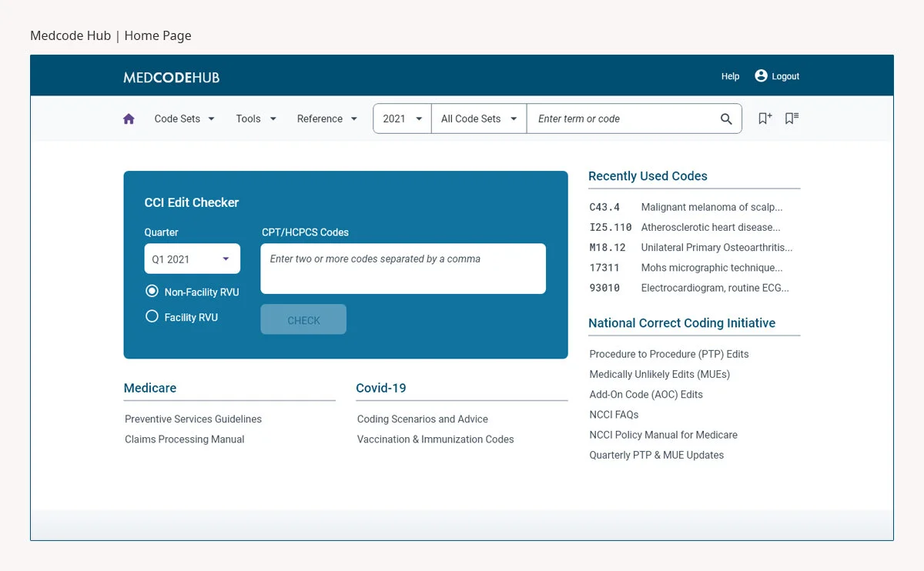Click into the CPT/HCPCS Codes text box
Viewport: 924px width, 571px height.
coord(403,269)
